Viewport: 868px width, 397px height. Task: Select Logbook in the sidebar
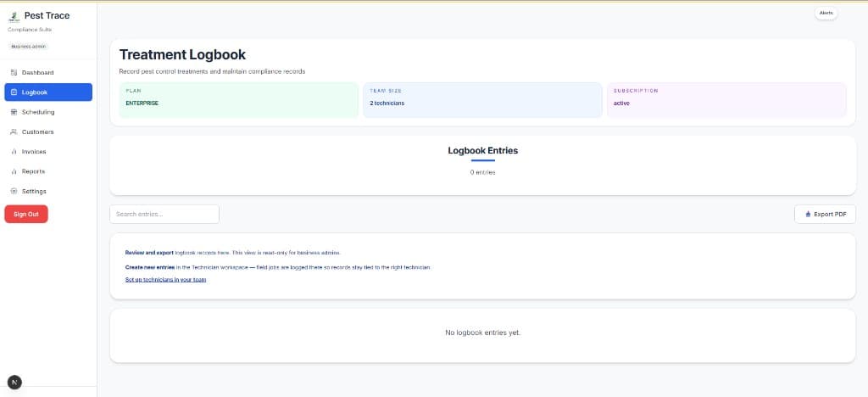48,92
